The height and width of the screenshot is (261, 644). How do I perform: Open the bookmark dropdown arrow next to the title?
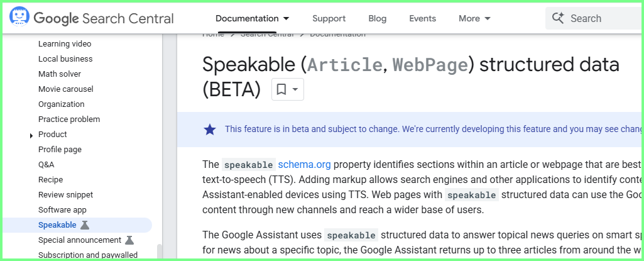click(x=295, y=89)
